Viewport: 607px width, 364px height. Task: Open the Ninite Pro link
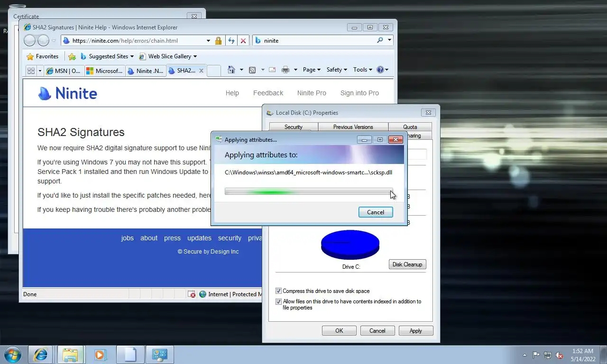pos(312,93)
